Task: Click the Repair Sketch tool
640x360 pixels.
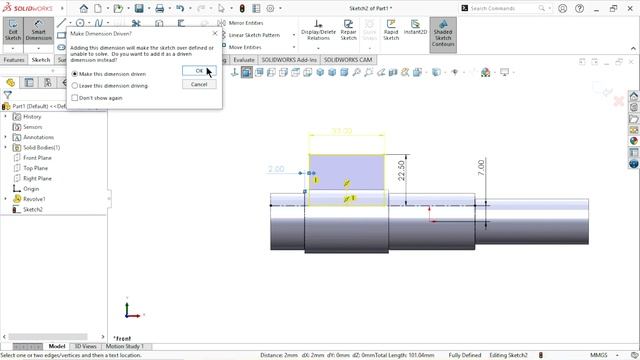Action: point(349,30)
